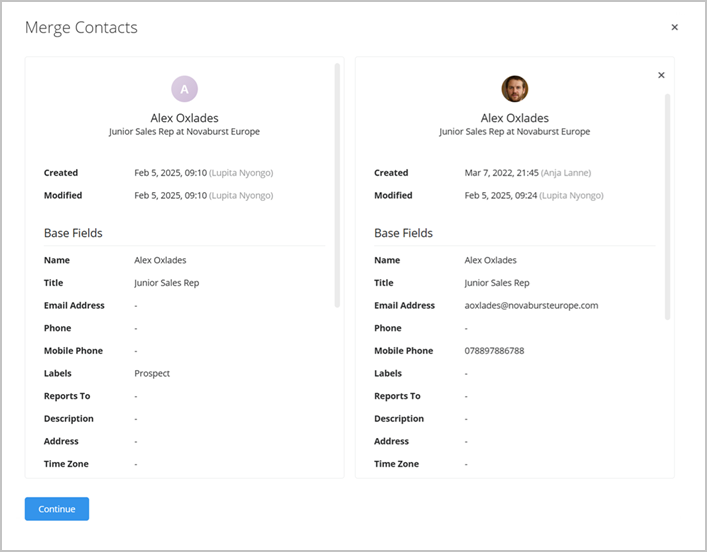Screen dimensions: 707x552
Task: Remove the right Alex Oxlades contact card
Action: 661,75
